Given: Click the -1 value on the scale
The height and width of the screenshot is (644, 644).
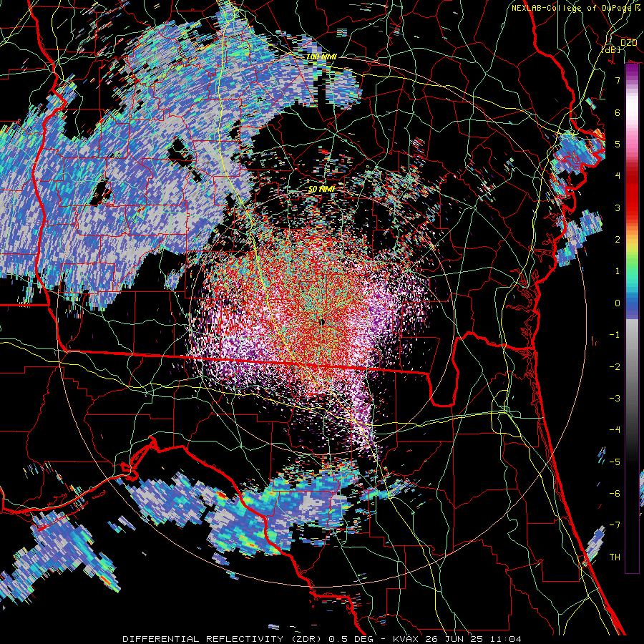Looking at the screenshot, I should (615, 335).
